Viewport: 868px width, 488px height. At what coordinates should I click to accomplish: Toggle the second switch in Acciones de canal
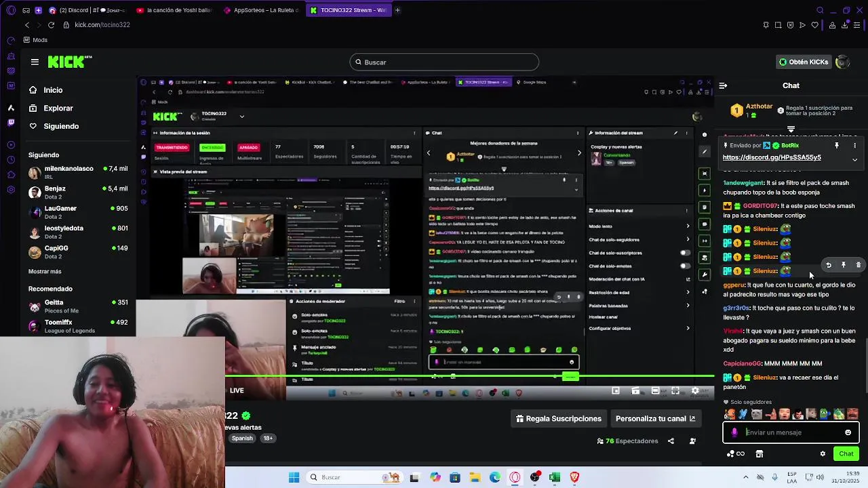685,266
